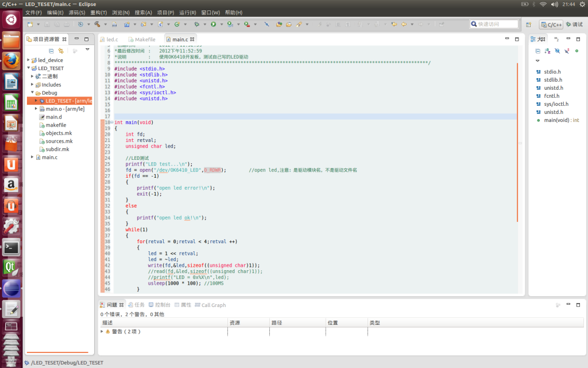Collapse the Debug folder in project tree
588x368 pixels.
tap(32, 93)
